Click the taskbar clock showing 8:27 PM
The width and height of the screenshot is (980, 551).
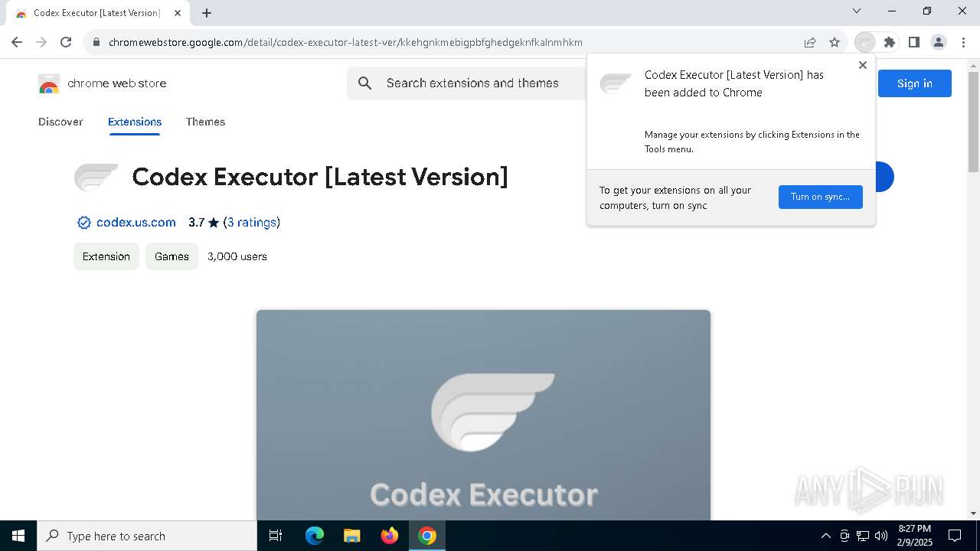click(915, 536)
